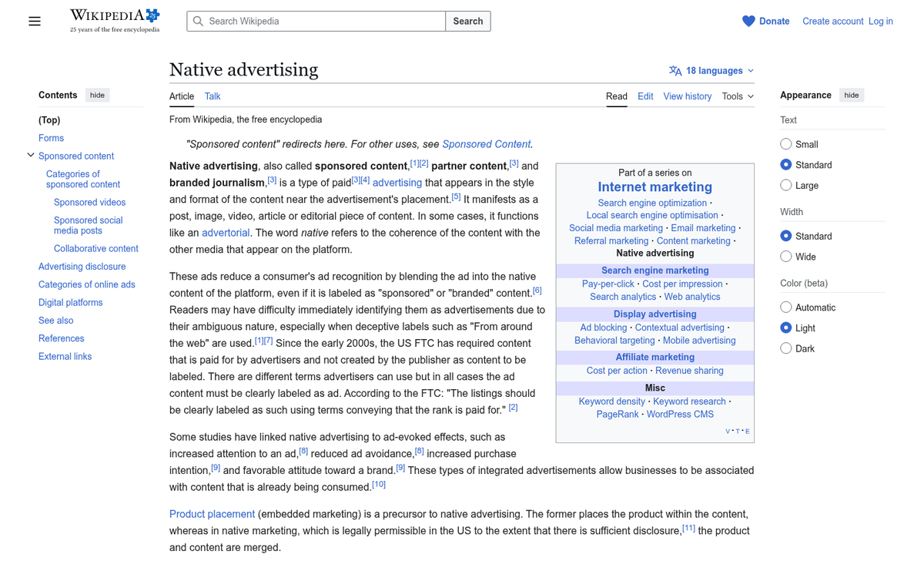The image size is (924, 578).
Task: Click the 'e' edit link on the sidebar template
Action: tap(747, 431)
